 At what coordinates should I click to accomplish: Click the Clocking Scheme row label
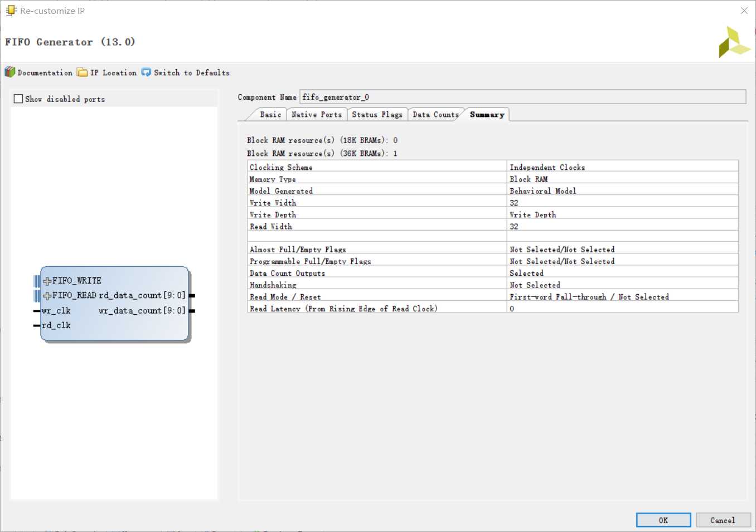(281, 167)
